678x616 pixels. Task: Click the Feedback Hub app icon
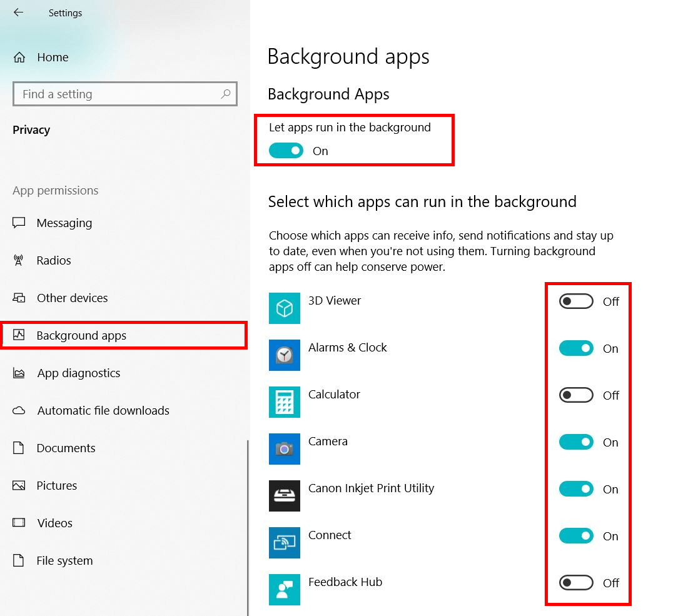pyautogui.click(x=284, y=590)
